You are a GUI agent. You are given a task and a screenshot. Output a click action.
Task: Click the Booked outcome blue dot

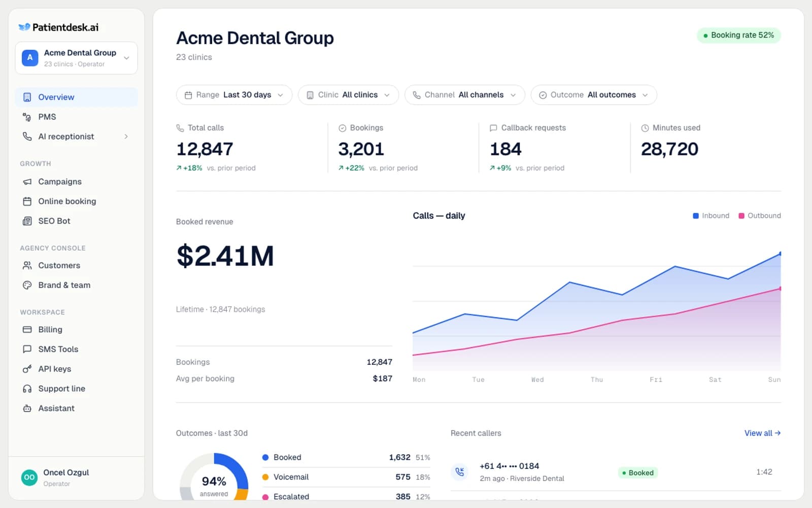[x=265, y=458]
